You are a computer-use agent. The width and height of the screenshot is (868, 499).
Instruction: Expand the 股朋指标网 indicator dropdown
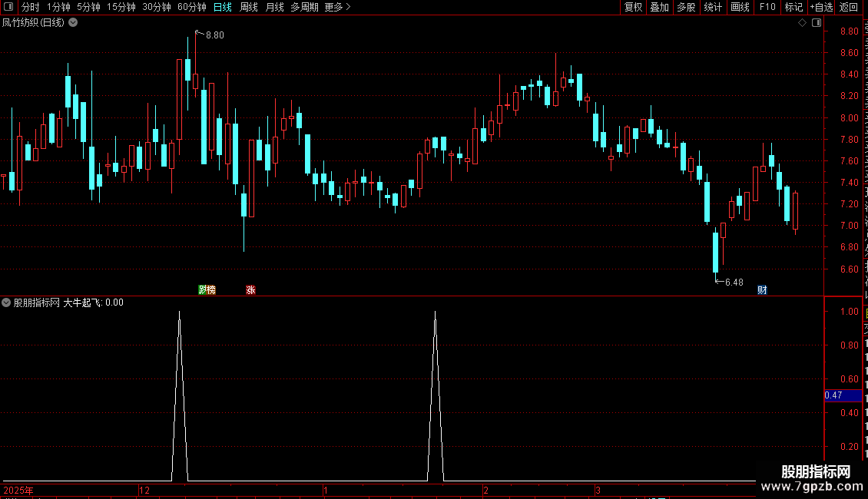6,302
